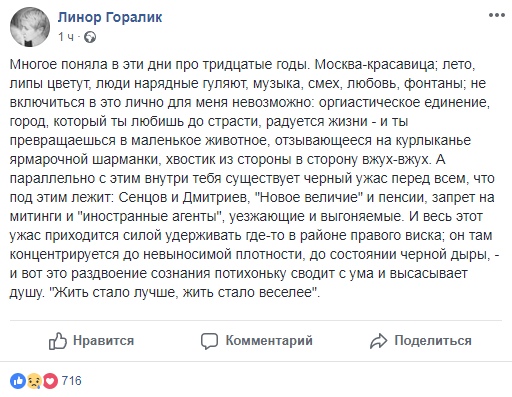Open the three-dot post options menu
The height and width of the screenshot is (397, 512).
point(497,15)
